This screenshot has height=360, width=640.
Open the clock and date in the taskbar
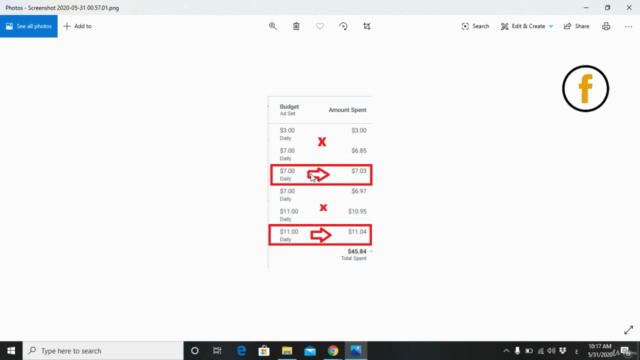(x=600, y=351)
